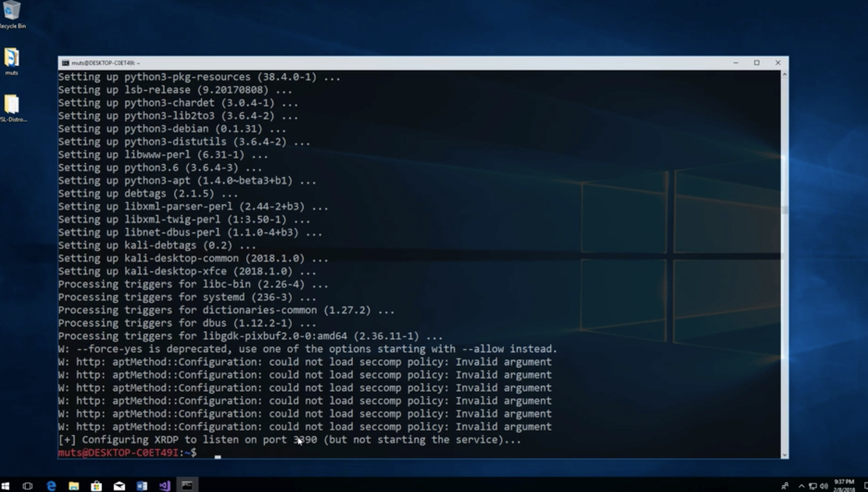Click the terminal cursor after the prompt
This screenshot has width=868, height=492.
218,456
